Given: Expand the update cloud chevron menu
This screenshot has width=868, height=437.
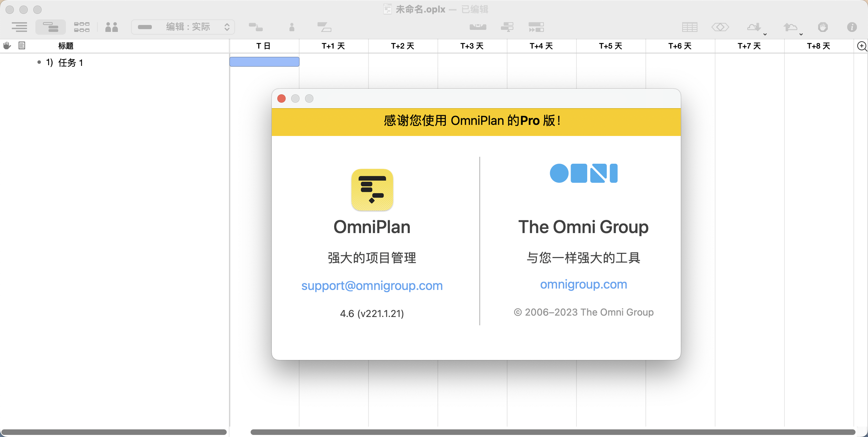Looking at the screenshot, I should (765, 34).
